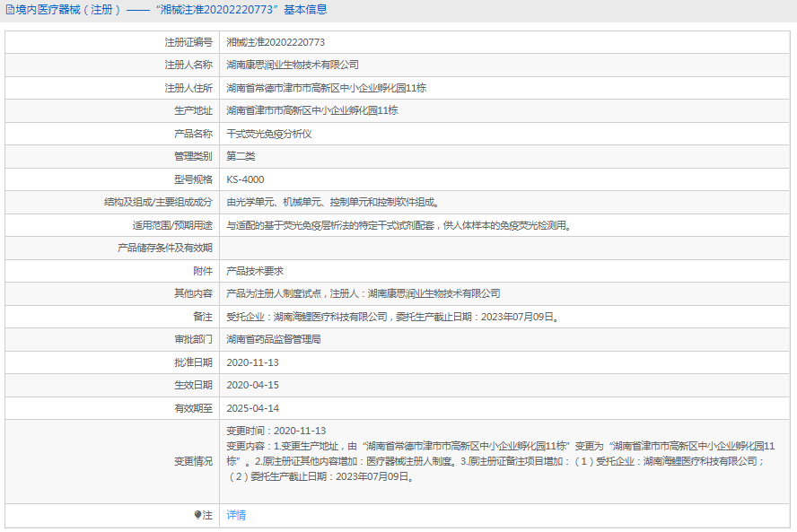Click 湘械注准20202220773 in the 注册证编号 row
This screenshot has height=532, width=797.
click(x=276, y=42)
